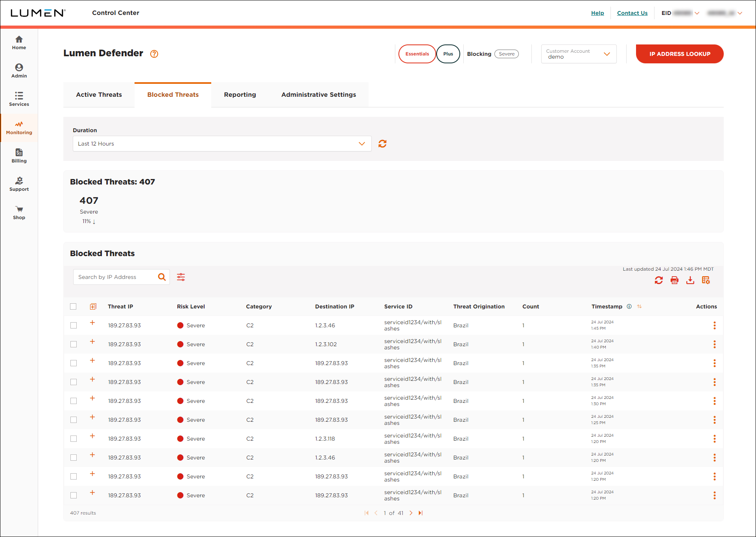
Task: Click Threat Origination column header
Action: click(479, 306)
